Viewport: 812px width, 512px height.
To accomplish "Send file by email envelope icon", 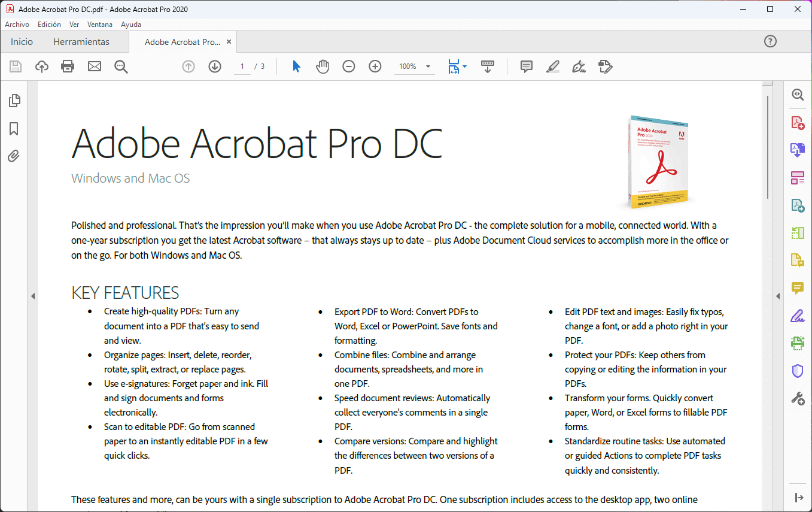I will click(x=95, y=66).
